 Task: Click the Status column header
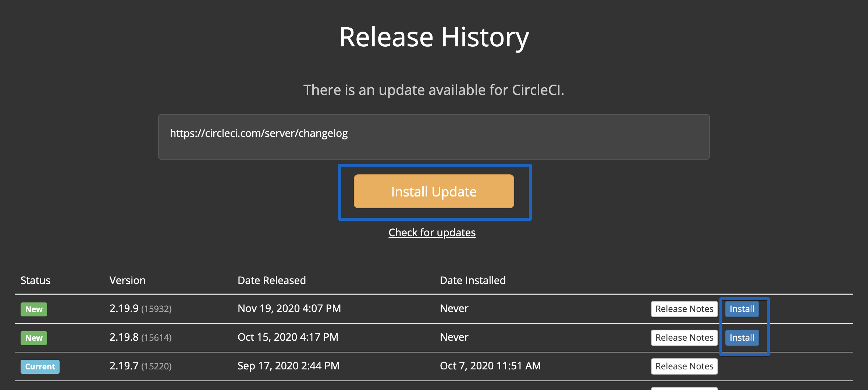click(x=35, y=280)
